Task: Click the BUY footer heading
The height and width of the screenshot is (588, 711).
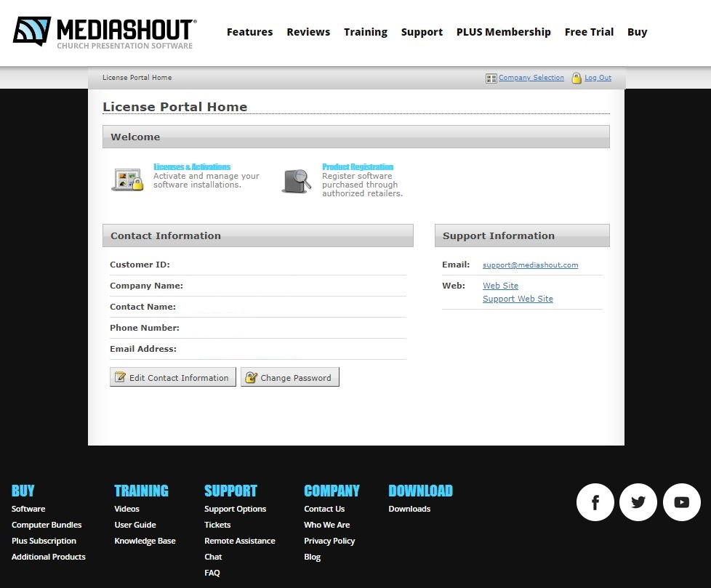Action: pyautogui.click(x=23, y=491)
